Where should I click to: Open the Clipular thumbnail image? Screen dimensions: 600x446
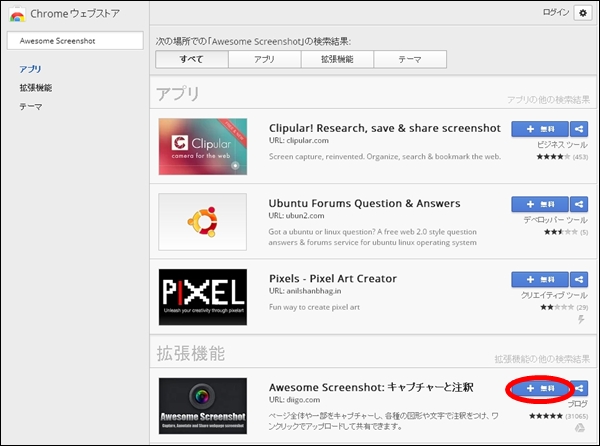[203, 146]
